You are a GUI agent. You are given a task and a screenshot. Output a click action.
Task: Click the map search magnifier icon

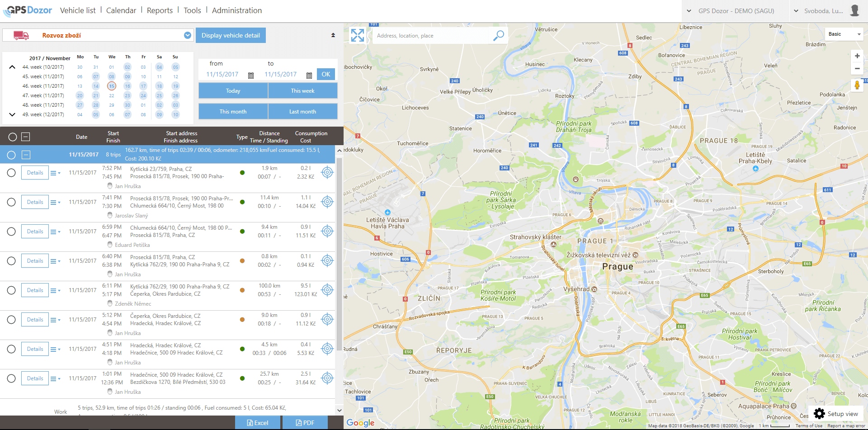click(x=498, y=35)
